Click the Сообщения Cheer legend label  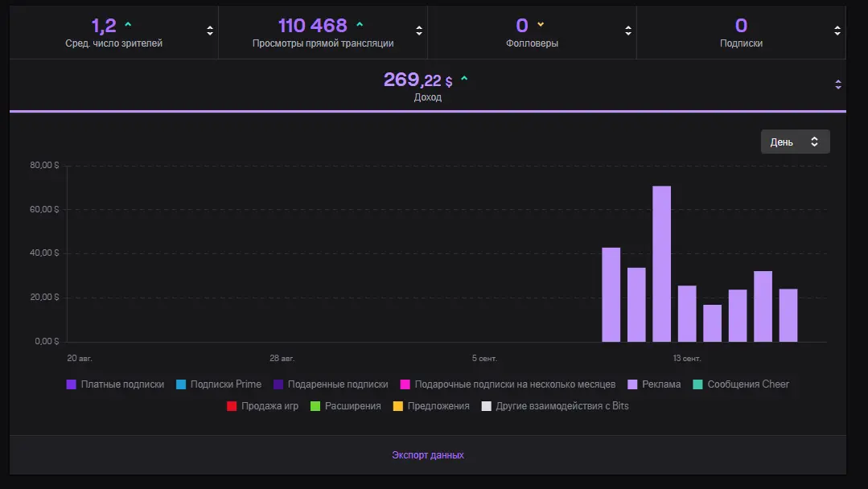click(748, 384)
